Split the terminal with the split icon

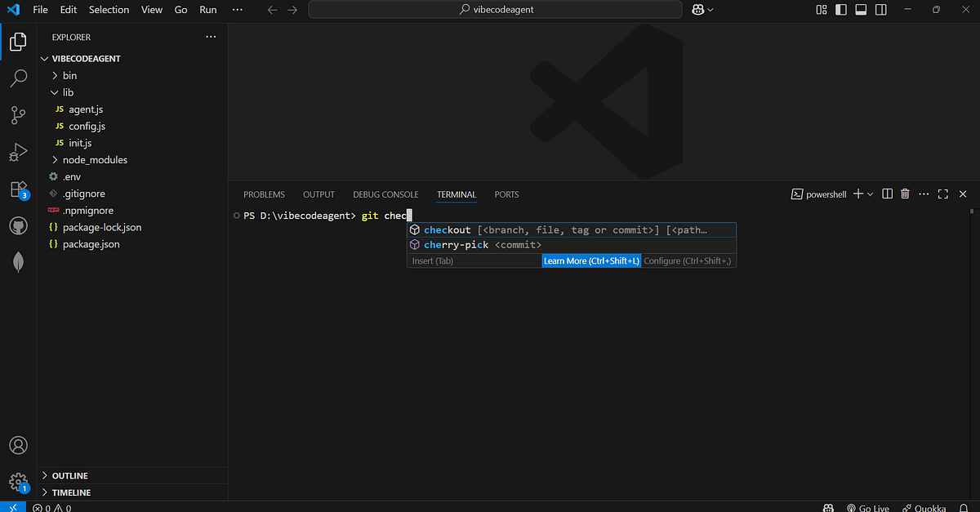pyautogui.click(x=887, y=194)
